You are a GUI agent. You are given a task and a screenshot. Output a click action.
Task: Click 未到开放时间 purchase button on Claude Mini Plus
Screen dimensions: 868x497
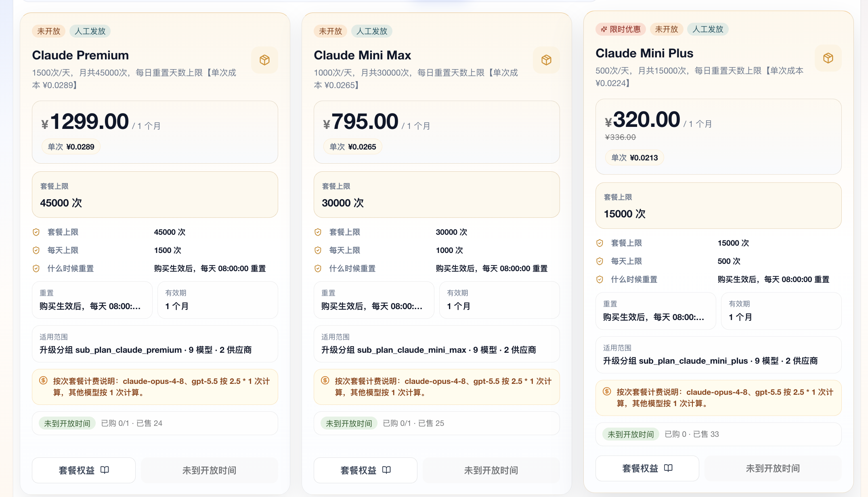point(773,468)
